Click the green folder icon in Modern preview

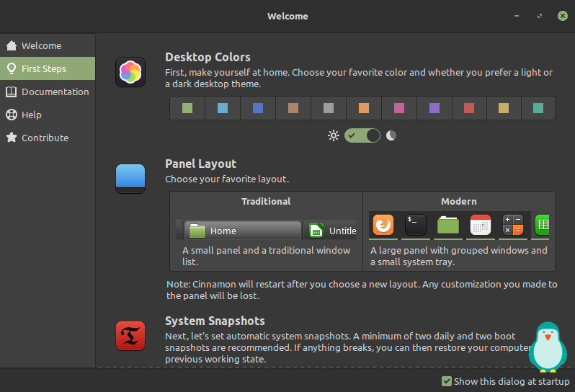447,225
